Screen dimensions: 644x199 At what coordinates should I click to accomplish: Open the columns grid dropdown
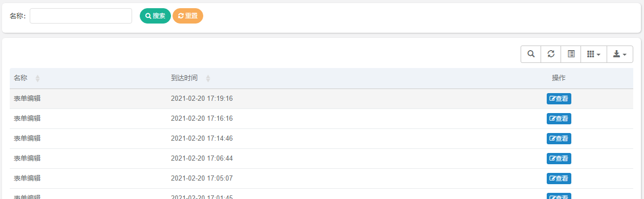(x=594, y=54)
